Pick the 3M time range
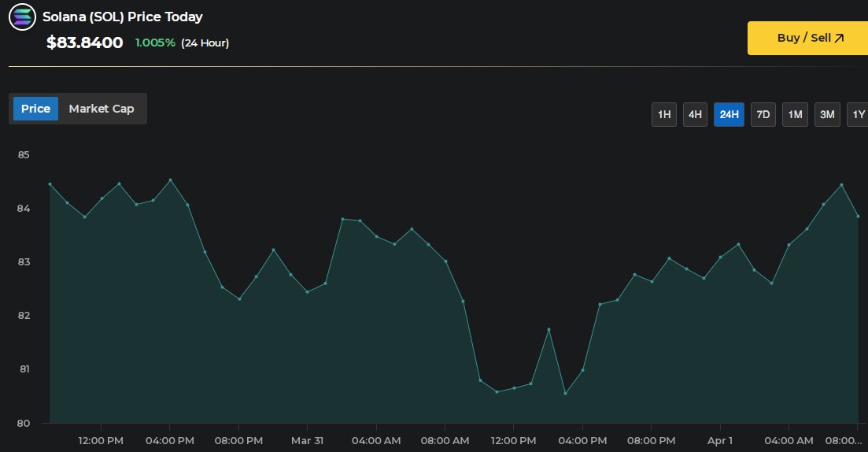This screenshot has width=868, height=452. tap(827, 115)
